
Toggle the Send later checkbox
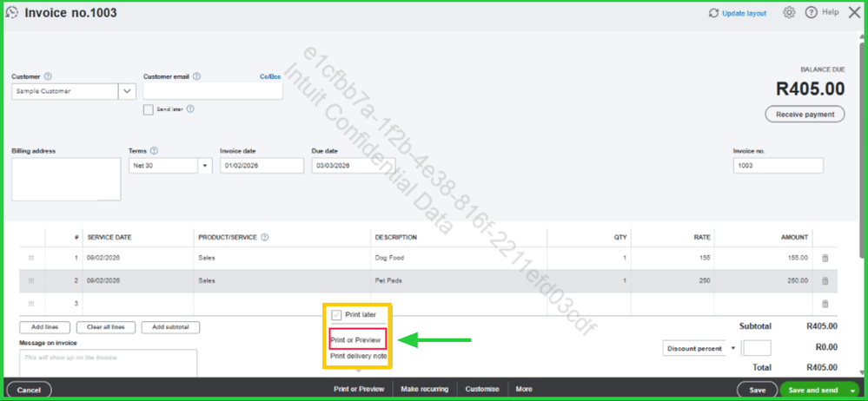point(148,109)
